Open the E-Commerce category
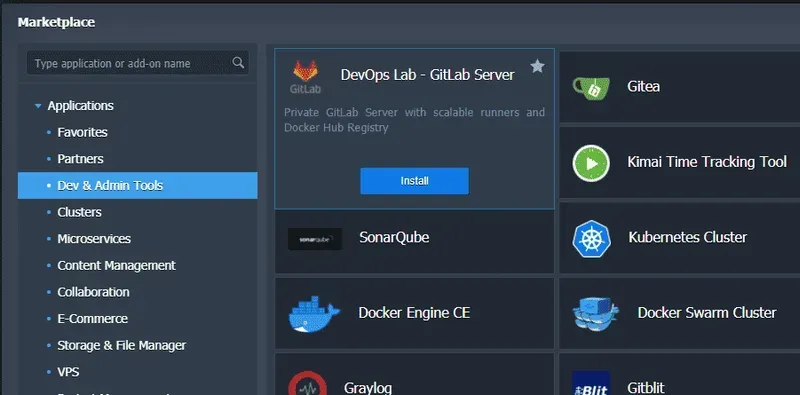Image resolution: width=800 pixels, height=395 pixels. point(92,318)
